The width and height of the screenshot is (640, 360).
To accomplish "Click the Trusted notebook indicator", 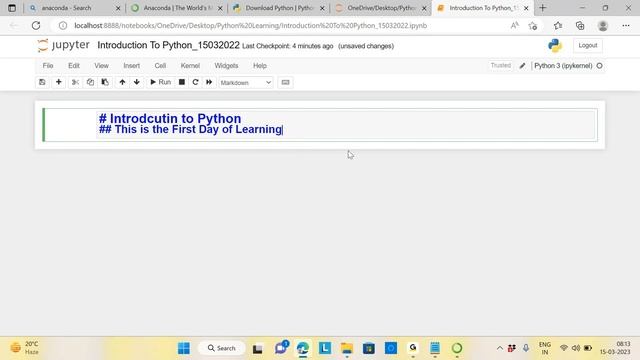I will (500, 65).
